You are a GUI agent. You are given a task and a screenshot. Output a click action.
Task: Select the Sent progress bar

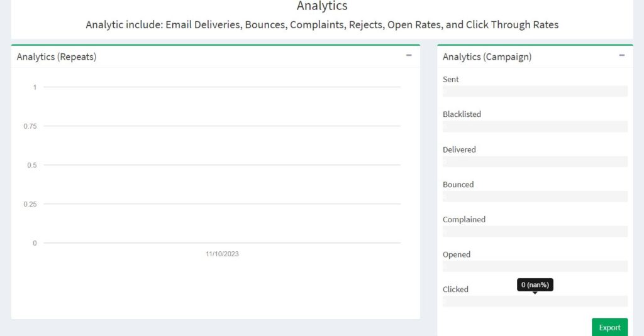tap(535, 91)
